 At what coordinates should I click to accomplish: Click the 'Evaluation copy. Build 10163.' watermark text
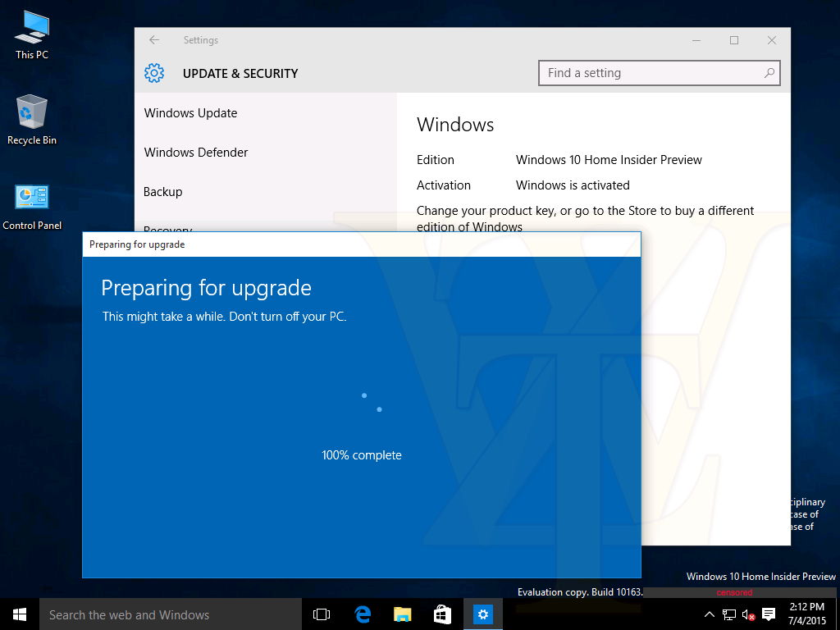pyautogui.click(x=580, y=592)
